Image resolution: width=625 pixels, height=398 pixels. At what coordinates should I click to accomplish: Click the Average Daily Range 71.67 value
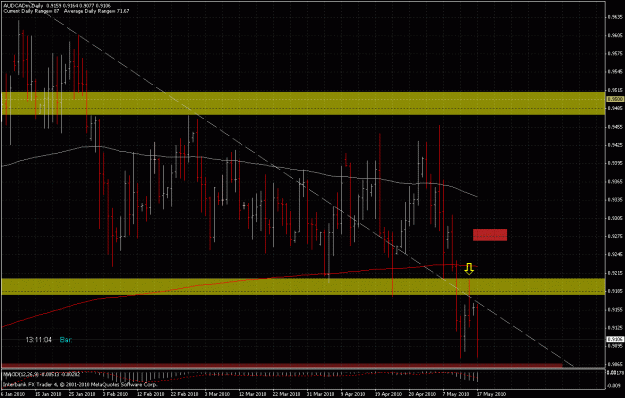(x=97, y=11)
